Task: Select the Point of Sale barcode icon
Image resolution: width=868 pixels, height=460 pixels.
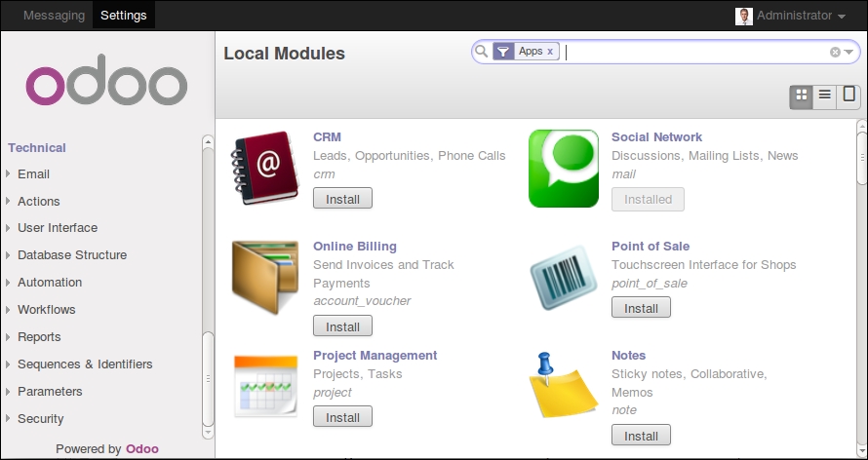Action: [564, 278]
